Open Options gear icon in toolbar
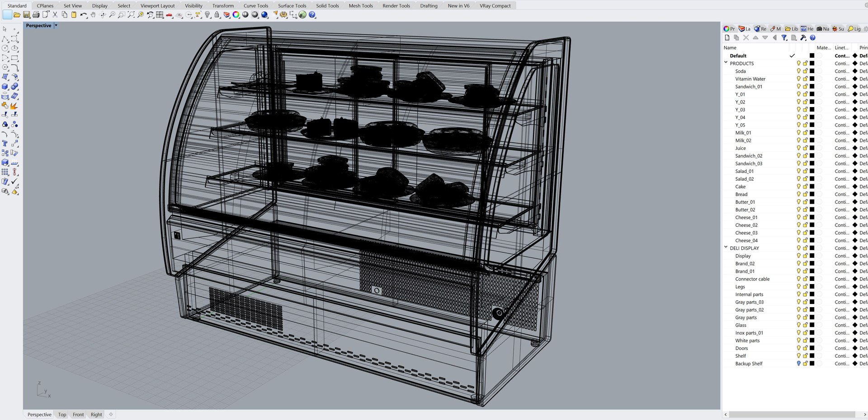The width and height of the screenshot is (868, 420). [283, 15]
